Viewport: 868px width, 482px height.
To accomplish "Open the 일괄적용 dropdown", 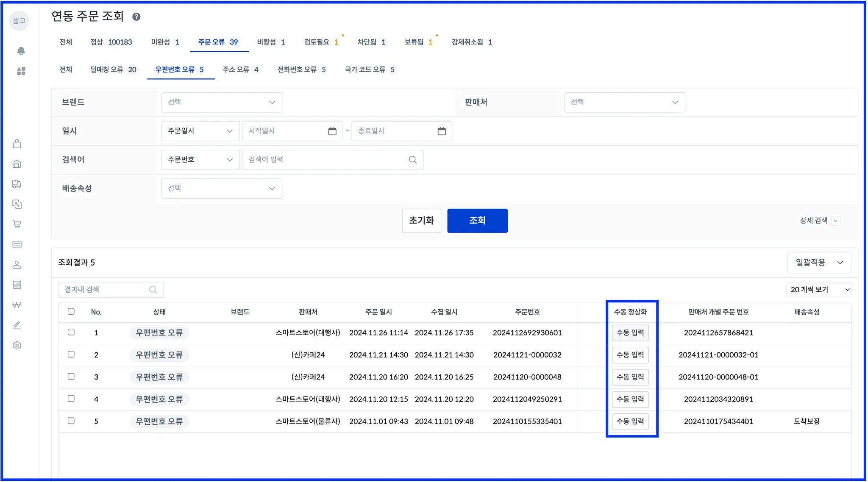I will 819,263.
